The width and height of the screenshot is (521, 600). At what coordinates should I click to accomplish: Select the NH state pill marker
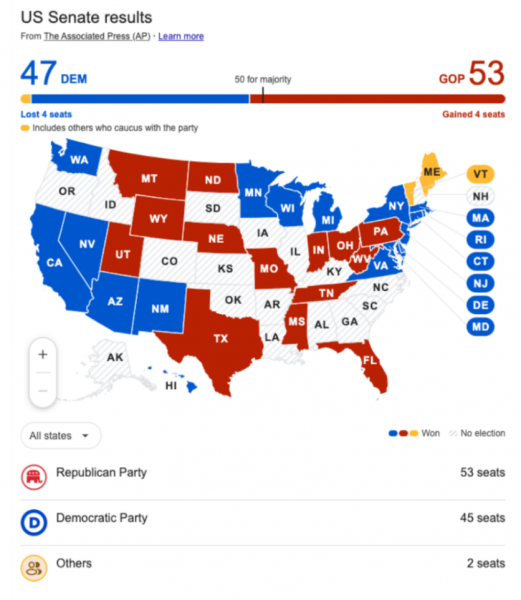pos(480,196)
